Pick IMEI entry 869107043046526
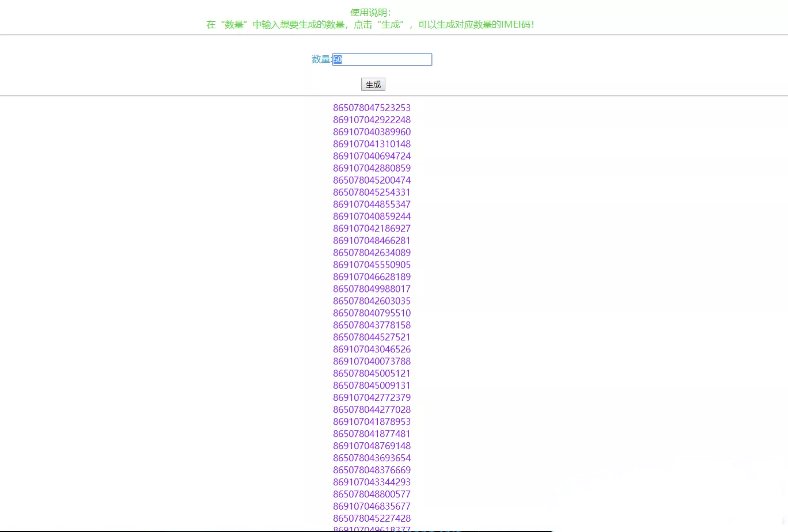 [372, 349]
